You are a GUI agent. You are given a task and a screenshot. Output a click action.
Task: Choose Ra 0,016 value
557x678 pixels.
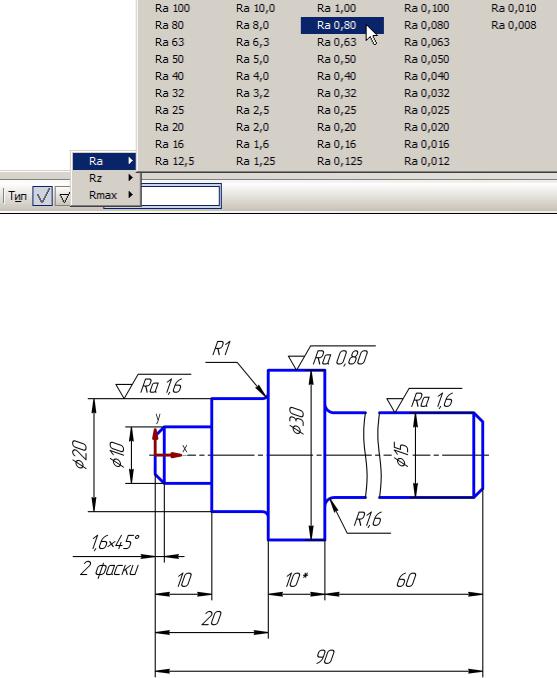tap(427, 144)
